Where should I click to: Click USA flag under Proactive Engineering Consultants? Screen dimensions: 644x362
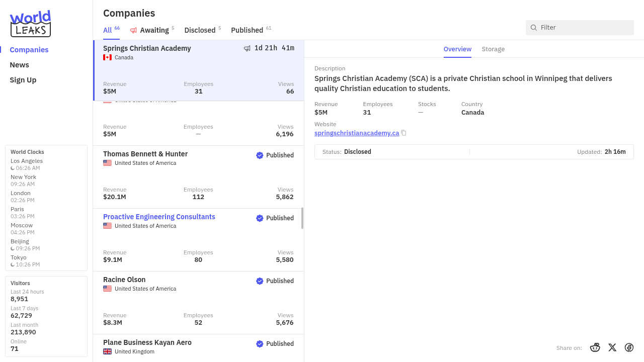pos(107,226)
